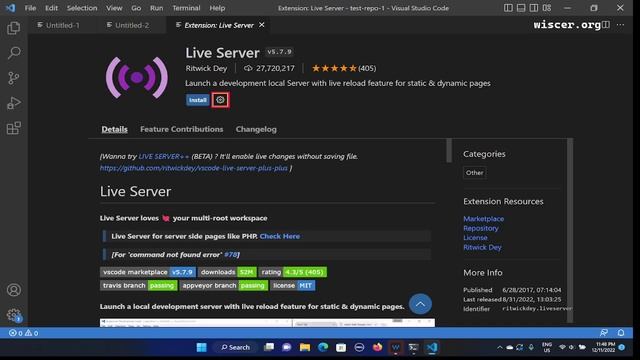Install the Live Server extension
Image resolution: width=640 pixels, height=360 pixels.
coord(198,100)
